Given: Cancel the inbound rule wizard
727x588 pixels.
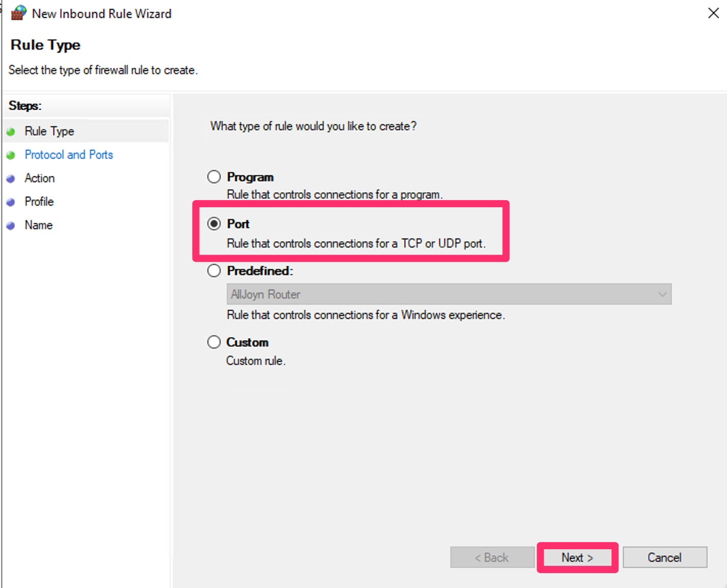Looking at the screenshot, I should 664,557.
